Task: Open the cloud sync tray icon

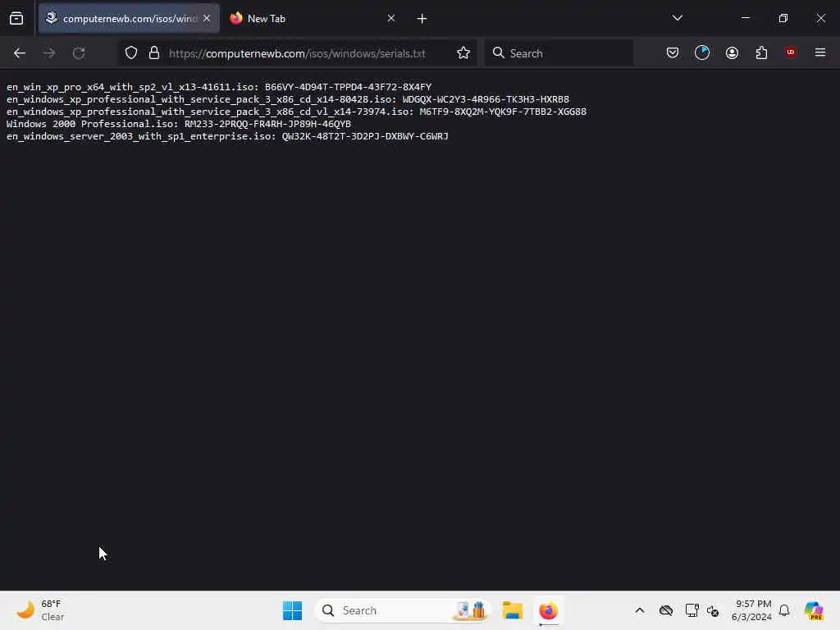Action: click(x=666, y=610)
